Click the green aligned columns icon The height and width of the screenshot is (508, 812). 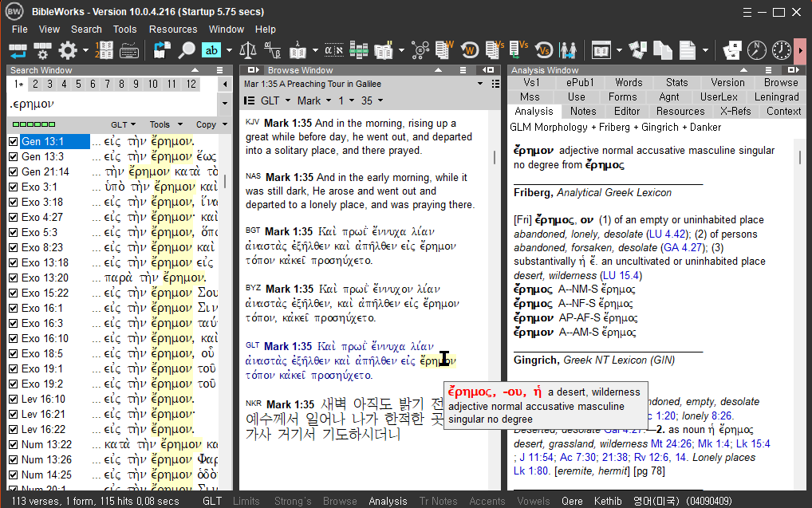pyautogui.click(x=358, y=50)
